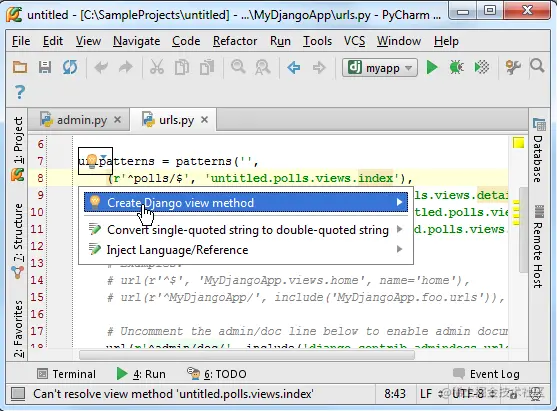Image resolution: width=557 pixels, height=411 pixels.
Task: Open the Refactor menu
Action: tap(235, 41)
